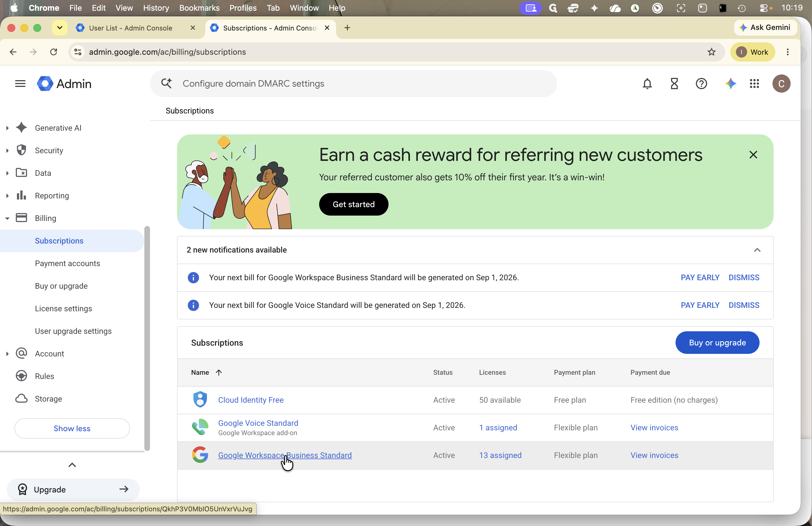The image size is (812, 526).
Task: Click the info icon for Workspace Business Standard notification
Action: click(x=193, y=277)
